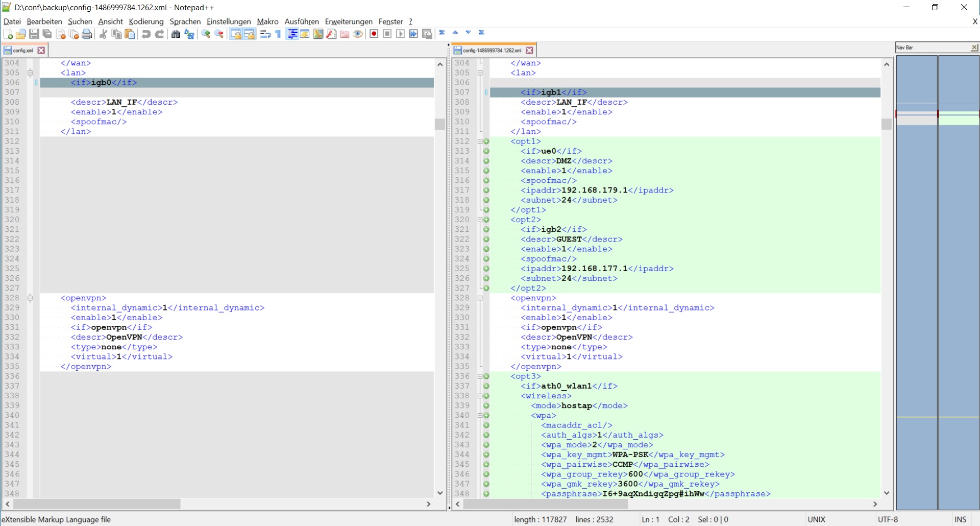Open the Erweiterungen menu
Image resolution: width=980 pixels, height=526 pixels.
tap(349, 21)
